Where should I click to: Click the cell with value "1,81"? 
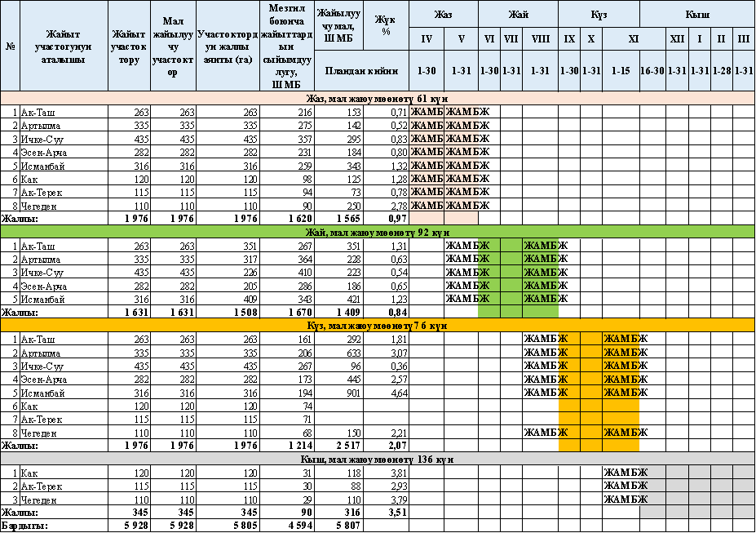point(386,340)
